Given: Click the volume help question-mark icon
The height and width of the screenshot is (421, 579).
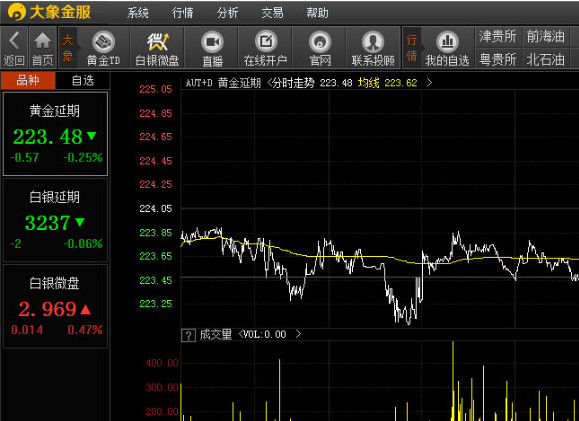Looking at the screenshot, I should click(x=188, y=335).
